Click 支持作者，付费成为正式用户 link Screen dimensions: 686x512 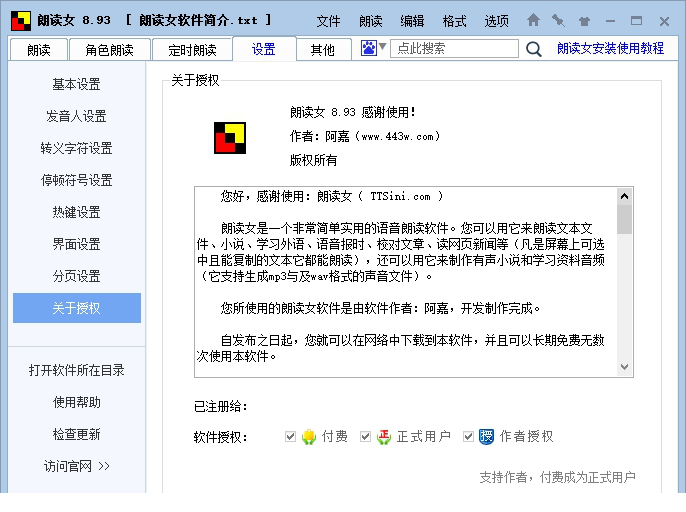(x=557, y=477)
